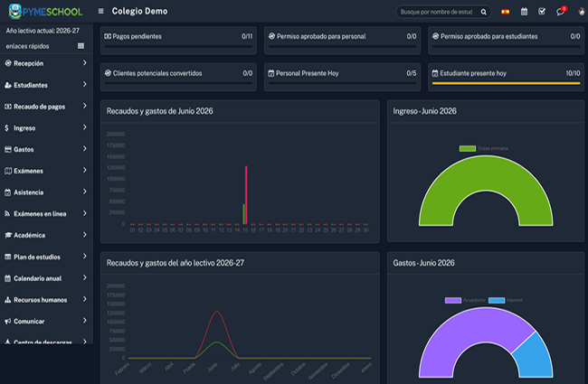Click Recaudos y gastos del año lectivo heading
The width and height of the screenshot is (588, 384).
pos(175,263)
